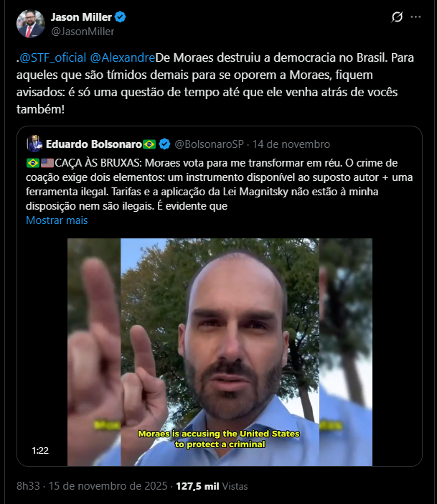Play the video of the man pointing
This screenshot has width=437, height=504.
pyautogui.click(x=220, y=352)
